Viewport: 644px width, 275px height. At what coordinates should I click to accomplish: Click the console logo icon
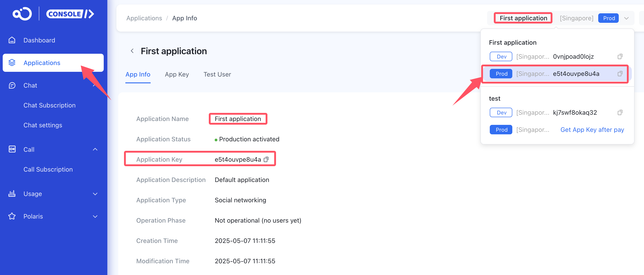22,14
